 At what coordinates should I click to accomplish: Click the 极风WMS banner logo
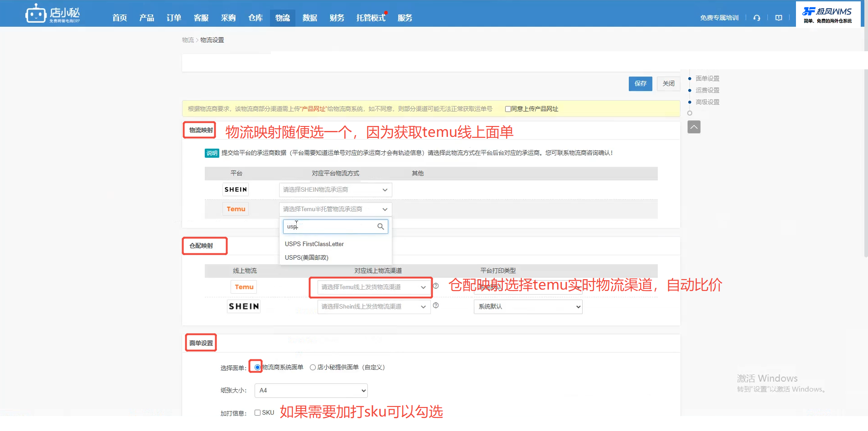point(828,15)
